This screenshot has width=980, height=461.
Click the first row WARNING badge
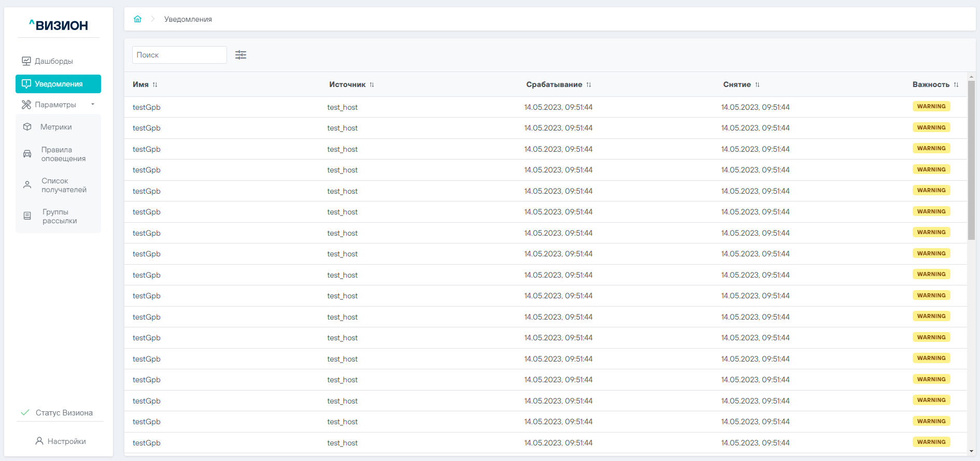coord(931,107)
